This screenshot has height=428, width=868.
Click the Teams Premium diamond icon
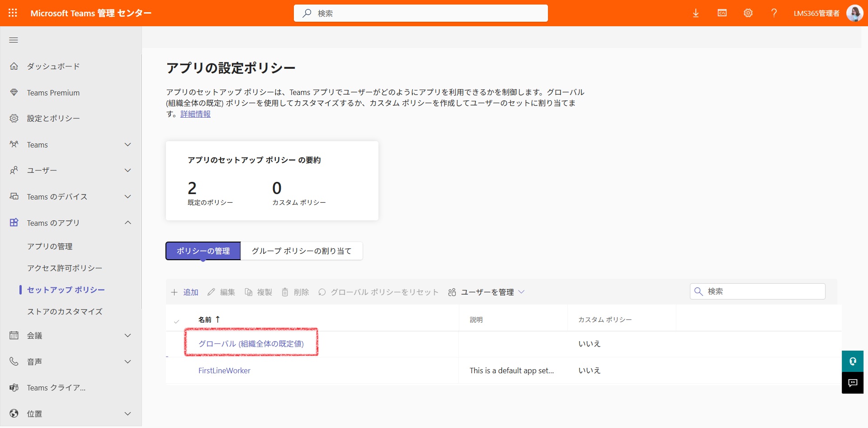14,93
